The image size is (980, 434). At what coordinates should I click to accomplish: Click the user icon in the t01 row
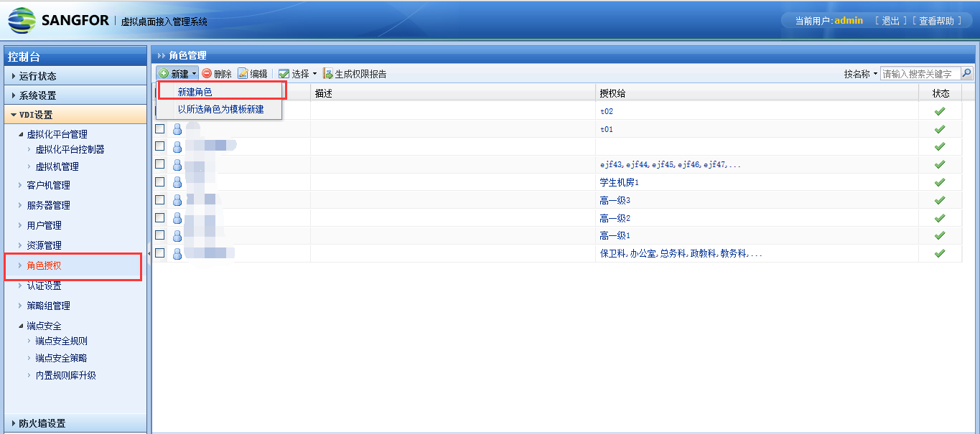coord(177,129)
